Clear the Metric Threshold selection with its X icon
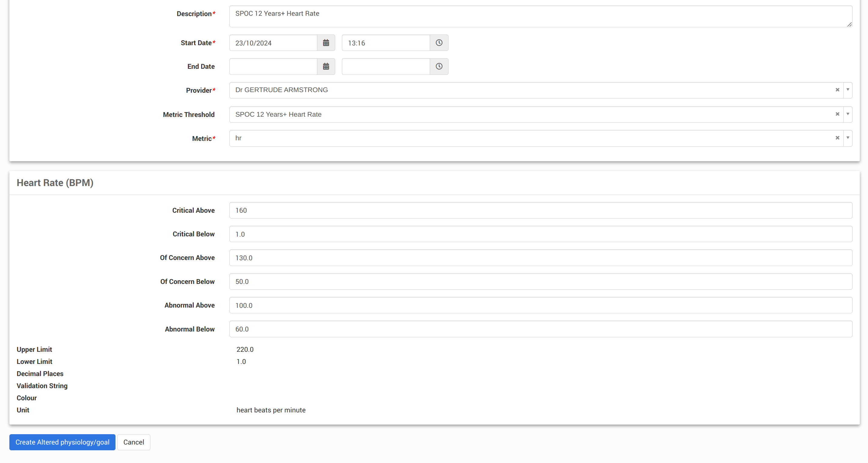Screen dimensions: 868x463 pos(837,114)
